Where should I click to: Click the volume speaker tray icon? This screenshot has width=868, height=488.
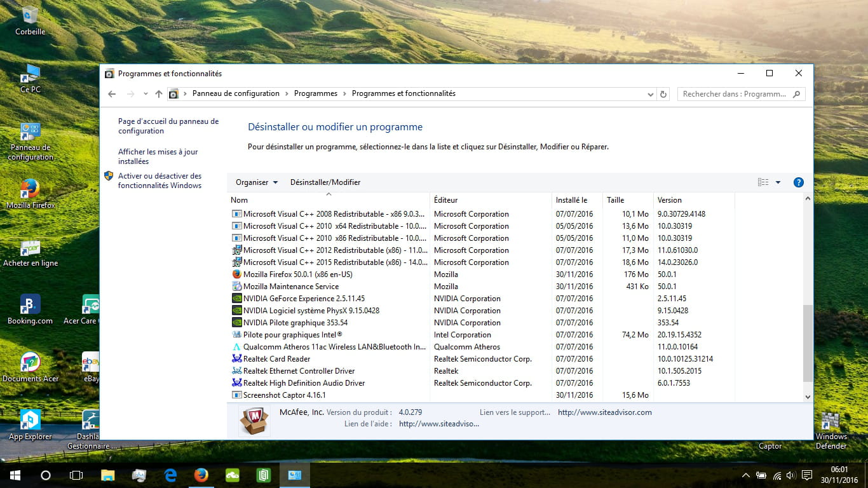(x=791, y=475)
